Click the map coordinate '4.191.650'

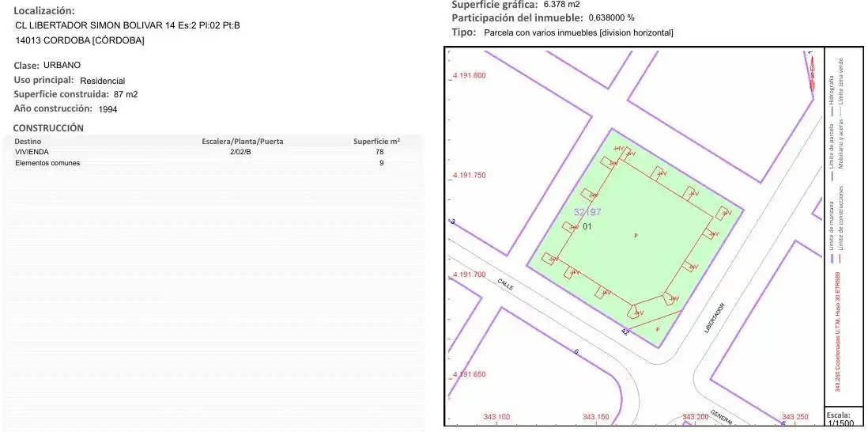click(x=469, y=374)
